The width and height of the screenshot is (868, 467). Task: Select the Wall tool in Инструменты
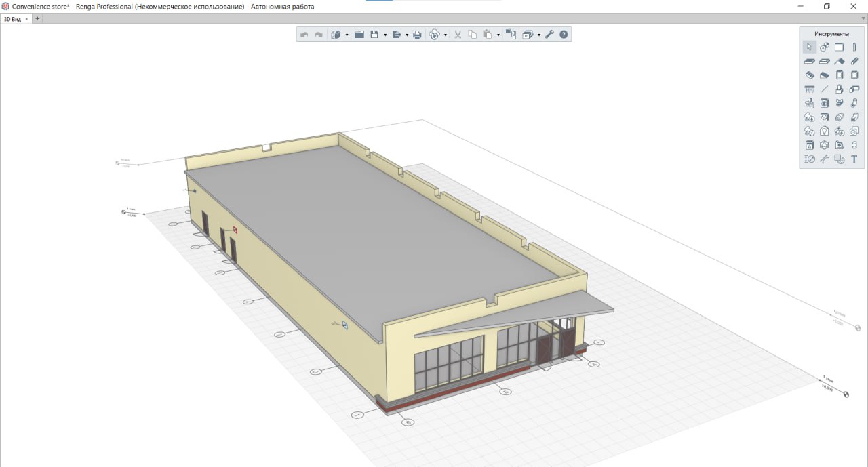840,47
